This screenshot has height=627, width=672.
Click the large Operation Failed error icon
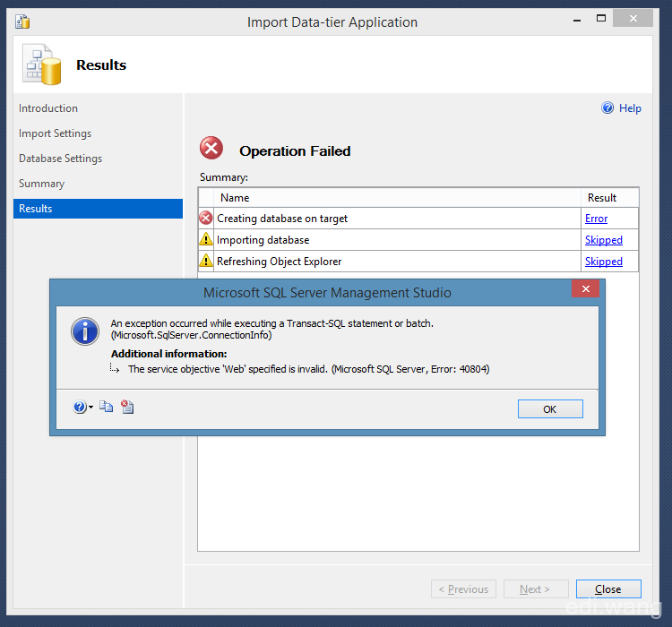coord(211,148)
